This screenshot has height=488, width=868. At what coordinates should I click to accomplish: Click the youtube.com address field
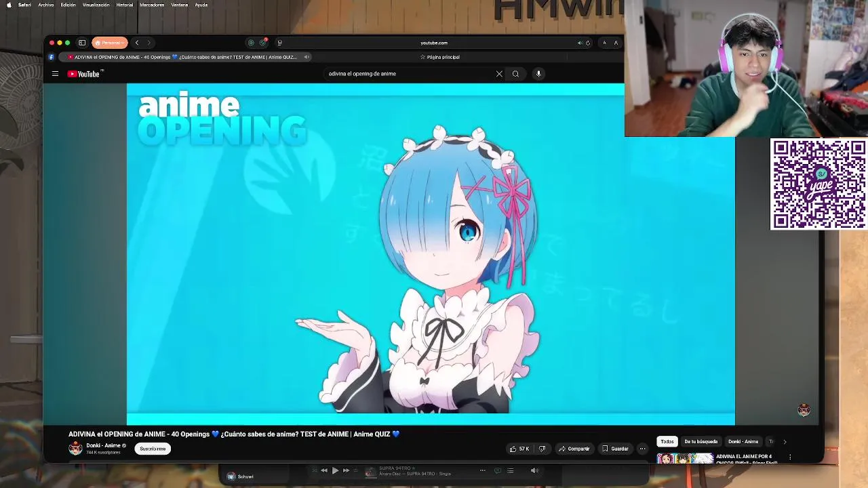click(434, 43)
